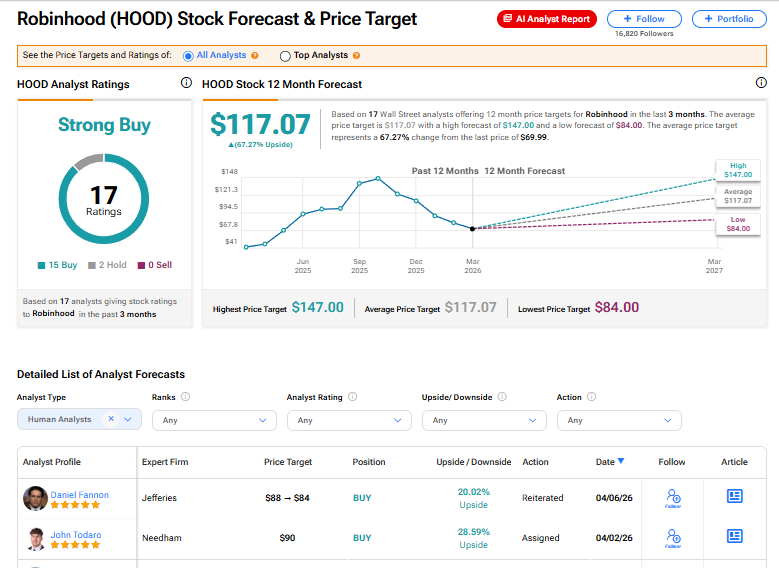Click the Price Target column header
This screenshot has height=568, width=779.
[x=288, y=462]
